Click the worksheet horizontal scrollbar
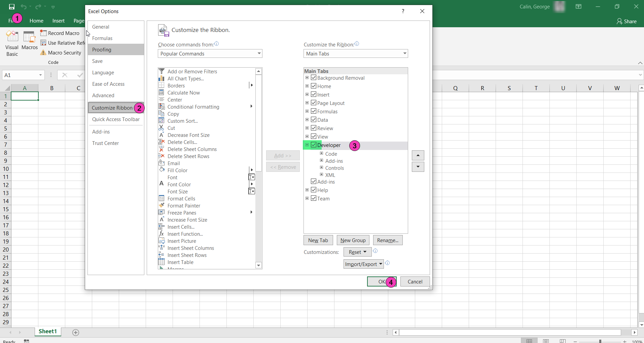The width and height of the screenshot is (644, 343). click(x=510, y=332)
